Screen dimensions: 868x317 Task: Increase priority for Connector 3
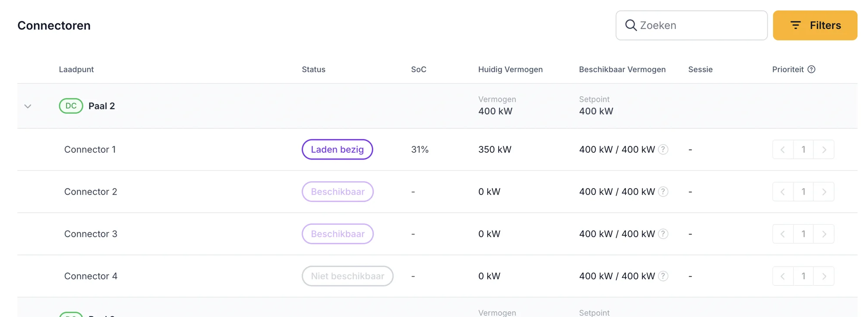click(824, 234)
